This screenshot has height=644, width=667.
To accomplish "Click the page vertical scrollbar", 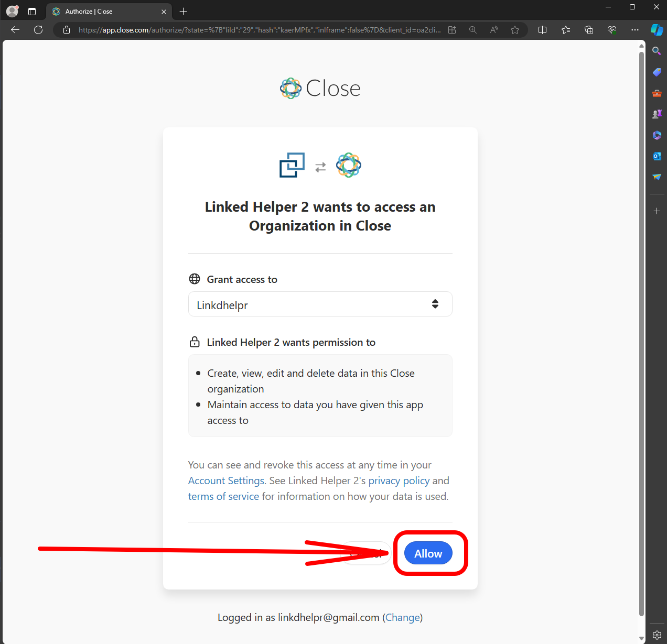I will point(641,335).
